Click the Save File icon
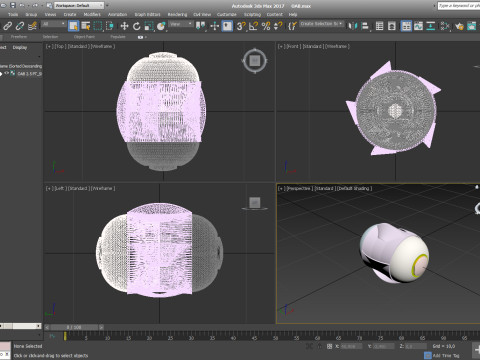The width and height of the screenshot is (480, 360). pos(13,5)
